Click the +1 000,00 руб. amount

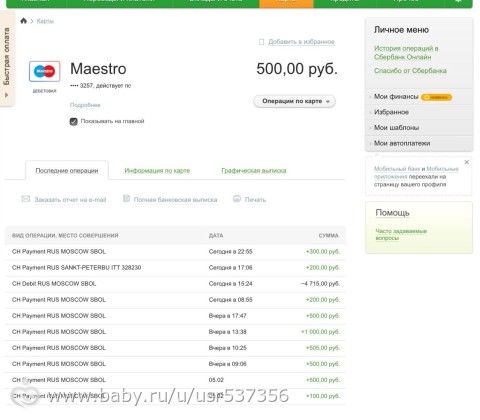[x=320, y=332]
